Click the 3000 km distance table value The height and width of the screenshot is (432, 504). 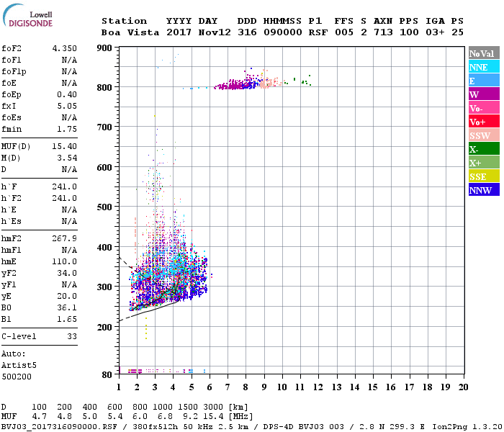(213, 408)
